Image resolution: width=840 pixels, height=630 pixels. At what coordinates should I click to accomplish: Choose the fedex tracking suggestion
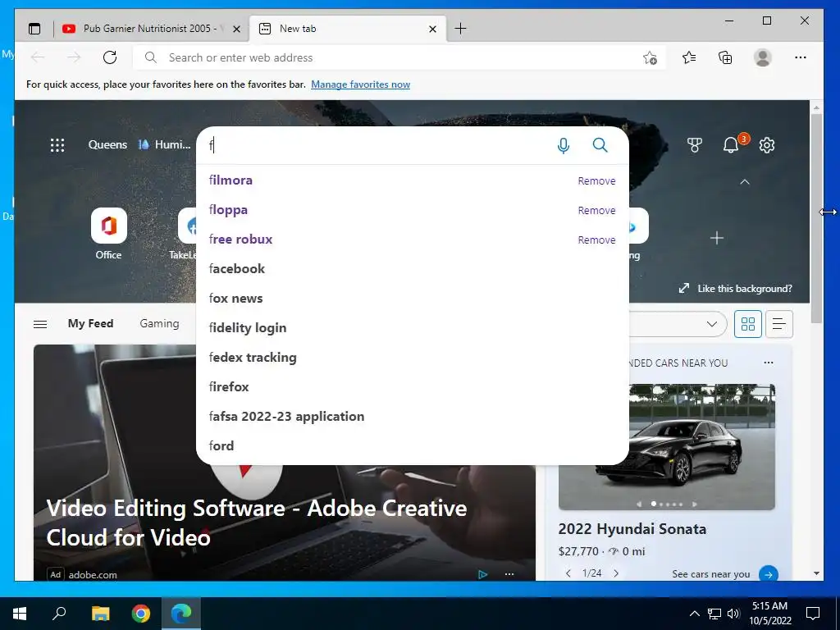click(x=412, y=358)
